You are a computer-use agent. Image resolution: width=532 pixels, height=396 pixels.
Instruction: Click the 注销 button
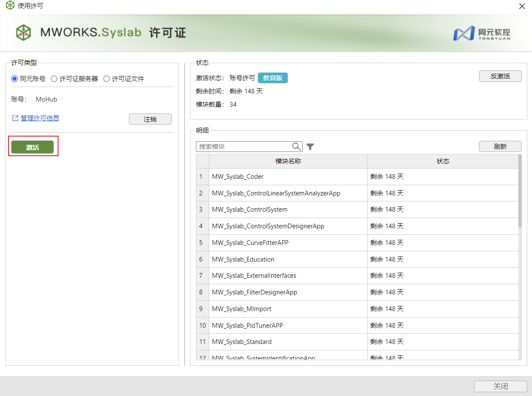[x=150, y=119]
